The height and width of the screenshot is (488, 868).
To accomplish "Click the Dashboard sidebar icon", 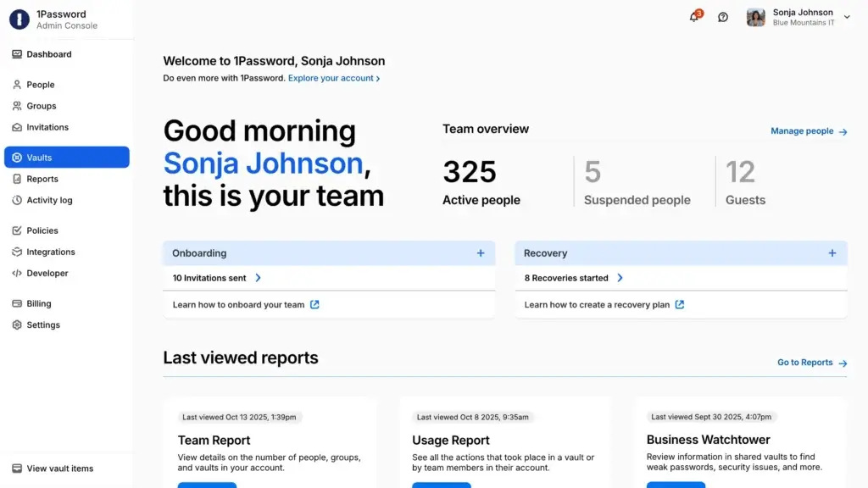I will click(x=17, y=54).
